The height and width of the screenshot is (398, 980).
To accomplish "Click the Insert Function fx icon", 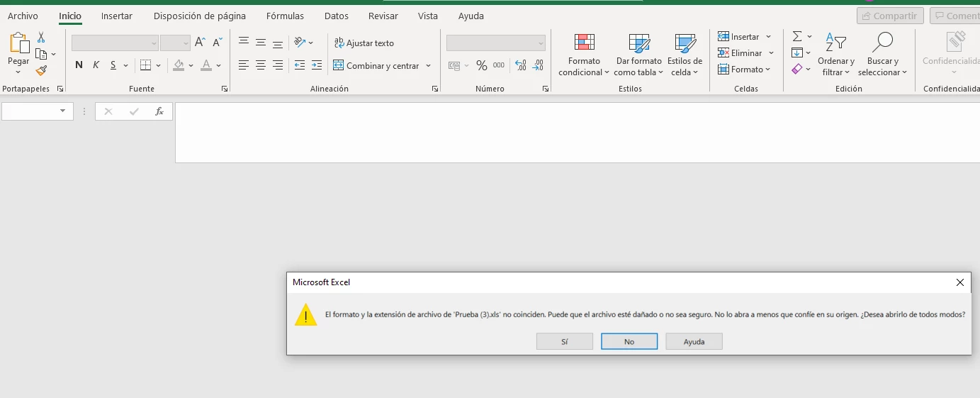I will pyautogui.click(x=159, y=111).
